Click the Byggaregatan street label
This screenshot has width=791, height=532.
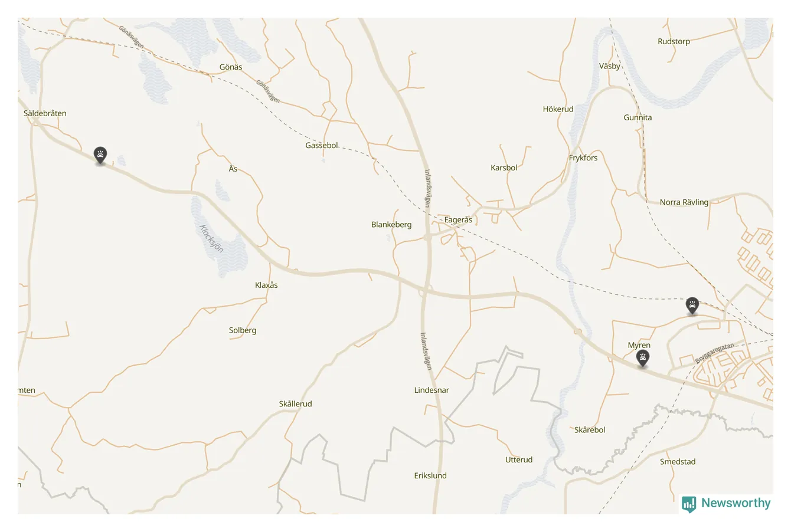point(714,353)
